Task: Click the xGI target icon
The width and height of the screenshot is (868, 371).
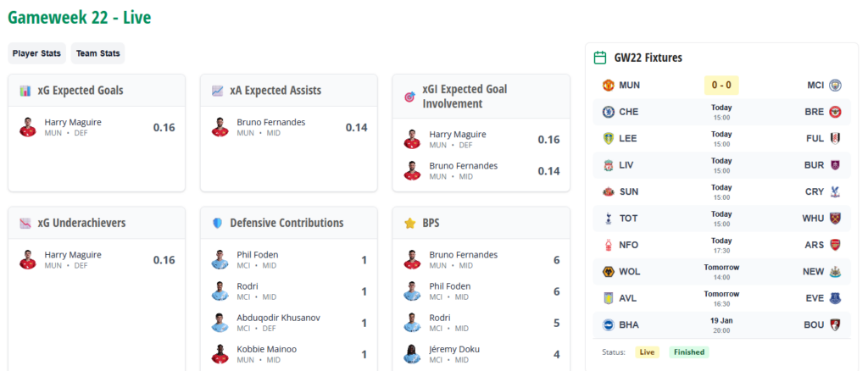Action: [409, 97]
